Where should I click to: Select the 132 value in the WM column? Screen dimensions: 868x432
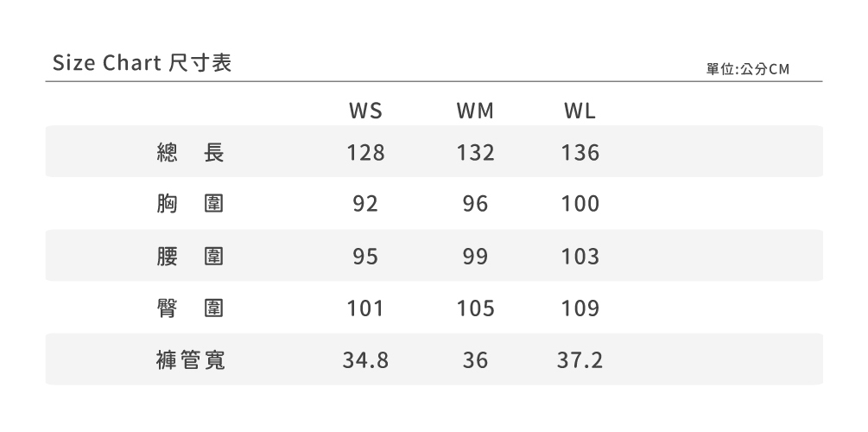475,154
